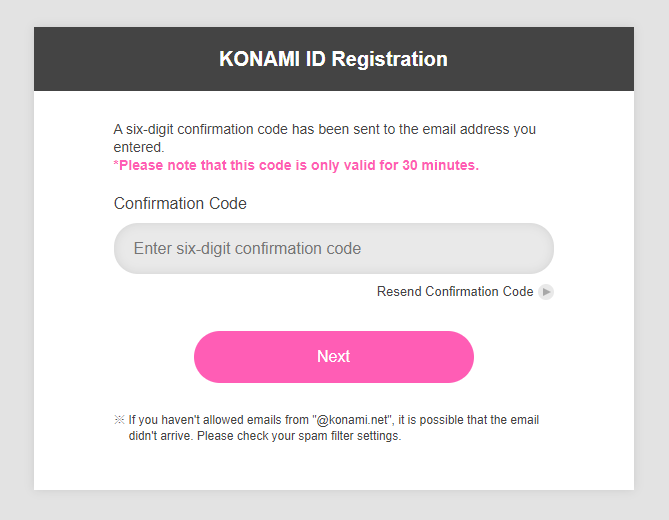Screen dimensions: 669x520
Task: Click the "@konami.net" domain text in the notice
Action: pyautogui.click(x=352, y=420)
